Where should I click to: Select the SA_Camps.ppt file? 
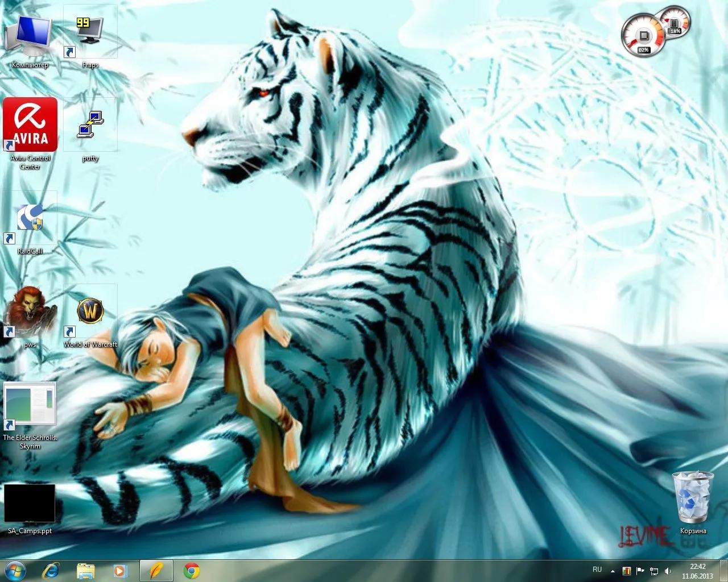tap(30, 504)
